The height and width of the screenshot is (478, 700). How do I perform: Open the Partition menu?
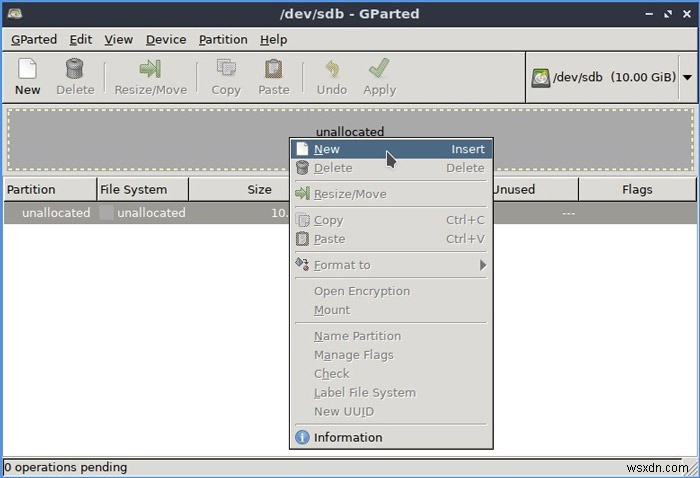pyautogui.click(x=223, y=40)
